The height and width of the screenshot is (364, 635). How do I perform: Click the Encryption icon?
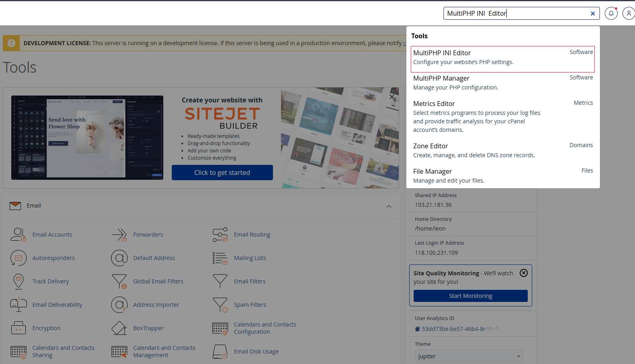click(18, 328)
